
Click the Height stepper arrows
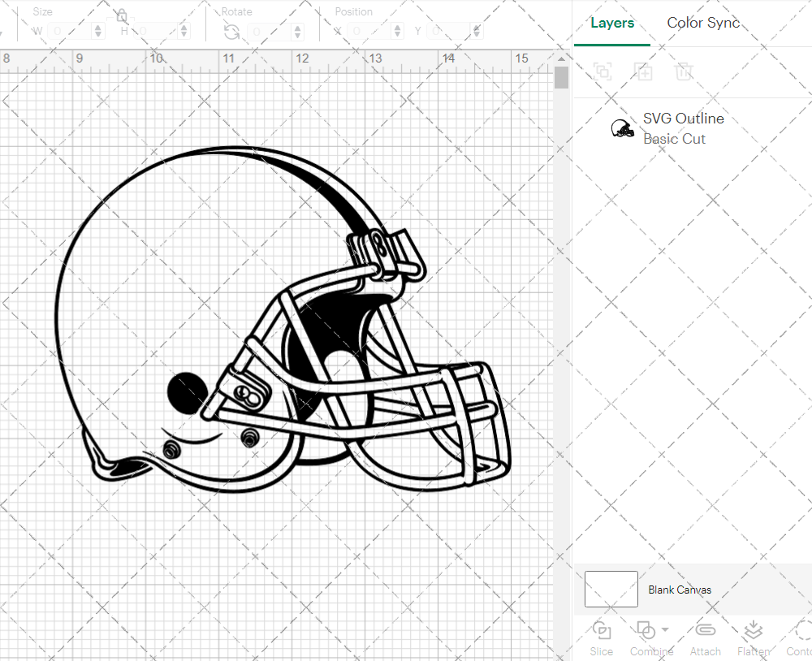click(184, 32)
